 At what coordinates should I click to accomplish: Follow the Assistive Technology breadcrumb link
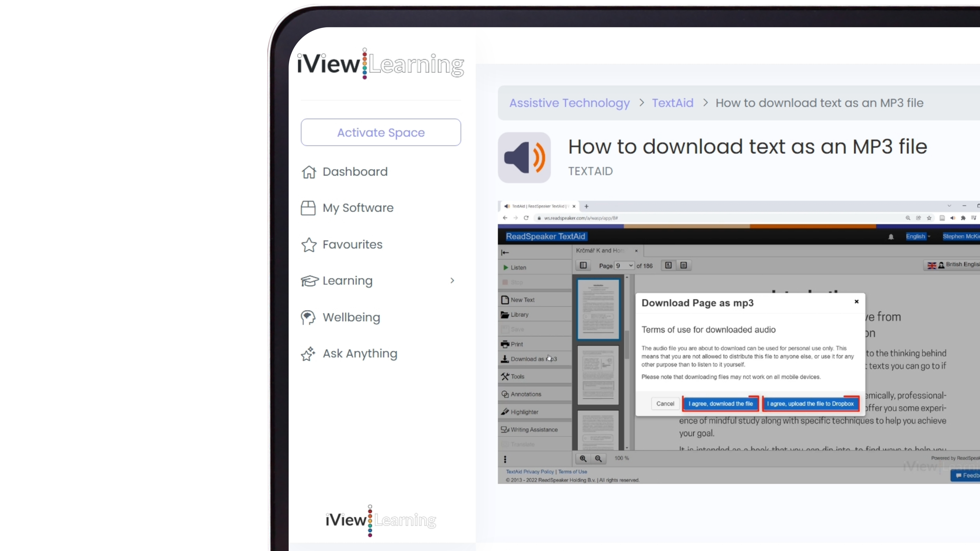click(x=570, y=103)
